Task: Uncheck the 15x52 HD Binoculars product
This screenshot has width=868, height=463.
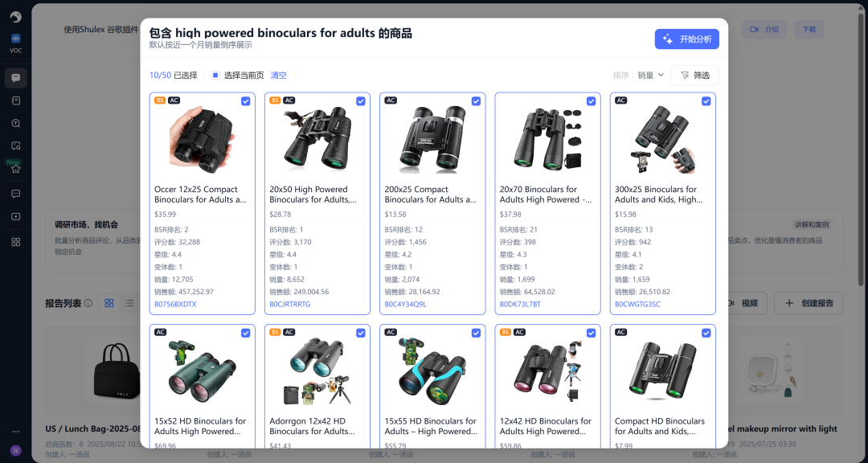Action: [246, 333]
